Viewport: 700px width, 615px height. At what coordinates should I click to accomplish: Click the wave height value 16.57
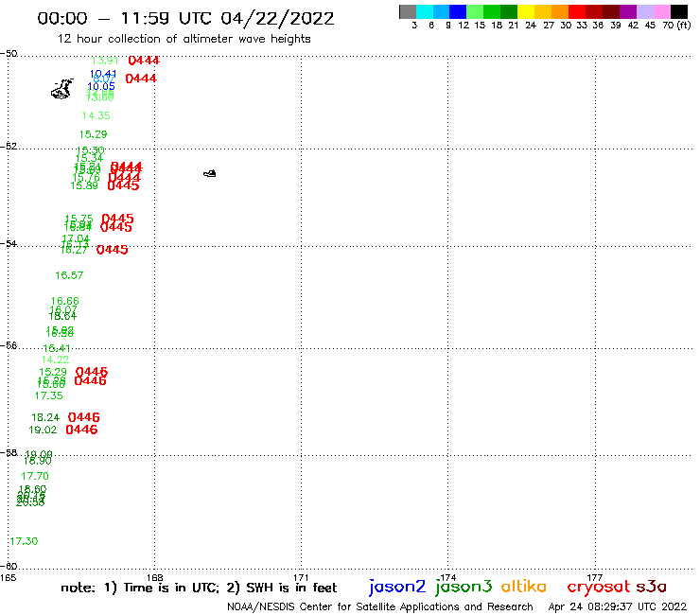coord(69,275)
